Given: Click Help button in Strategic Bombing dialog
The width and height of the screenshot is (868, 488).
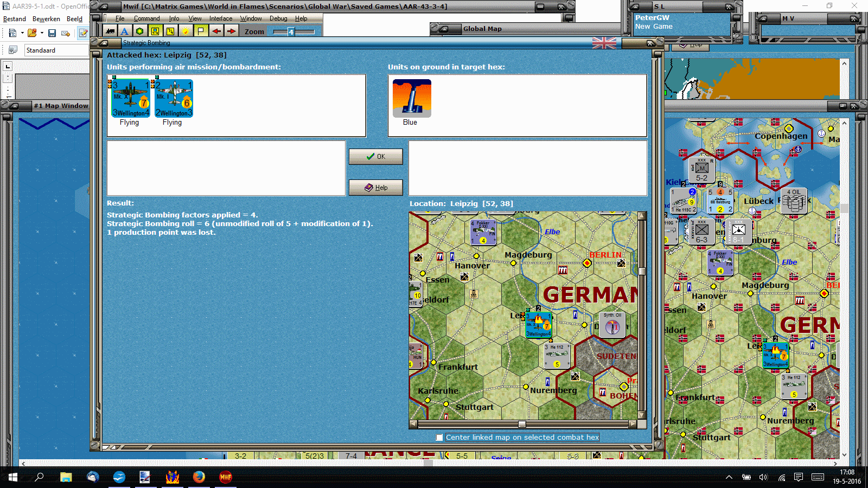Looking at the screenshot, I should pos(375,188).
